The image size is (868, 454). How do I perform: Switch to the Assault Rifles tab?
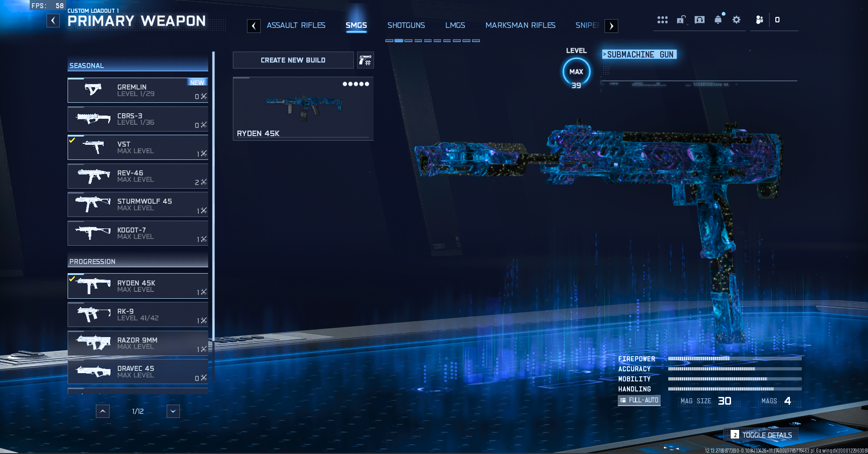click(296, 25)
